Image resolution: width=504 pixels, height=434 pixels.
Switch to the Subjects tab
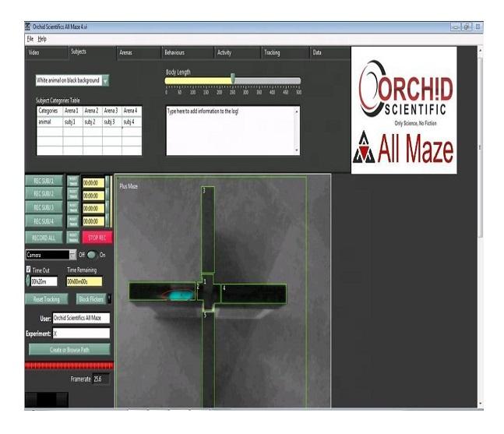click(x=93, y=52)
